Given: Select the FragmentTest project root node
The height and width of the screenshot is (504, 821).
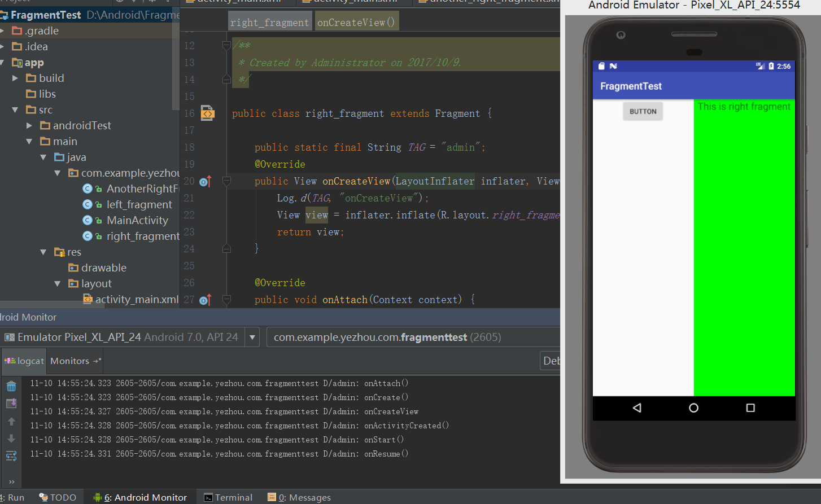Looking at the screenshot, I should point(46,15).
